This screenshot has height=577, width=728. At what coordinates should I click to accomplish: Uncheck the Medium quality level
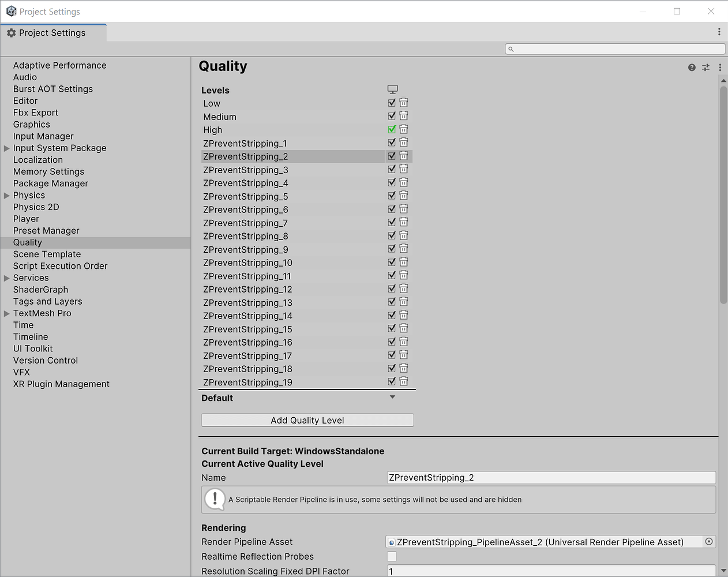(392, 115)
